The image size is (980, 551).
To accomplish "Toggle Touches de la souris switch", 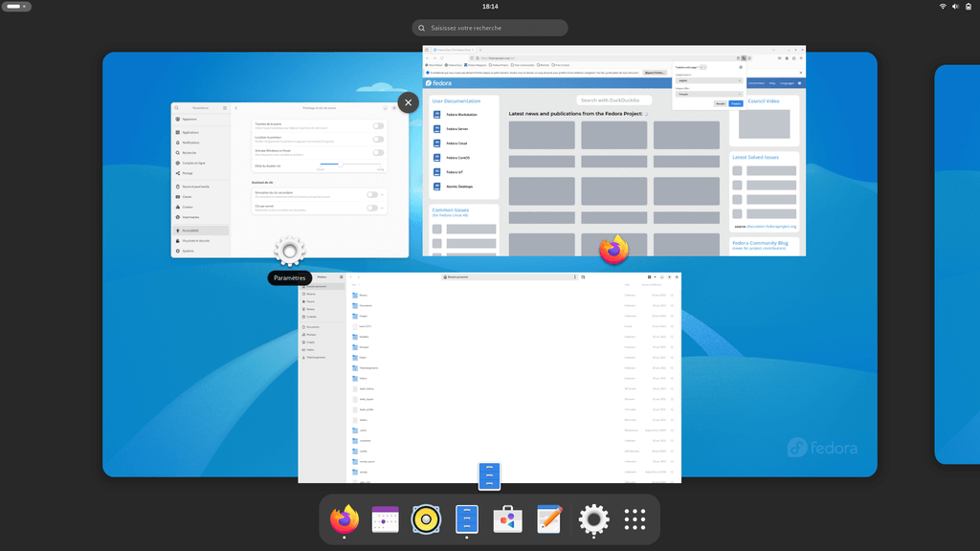I will pyautogui.click(x=378, y=126).
